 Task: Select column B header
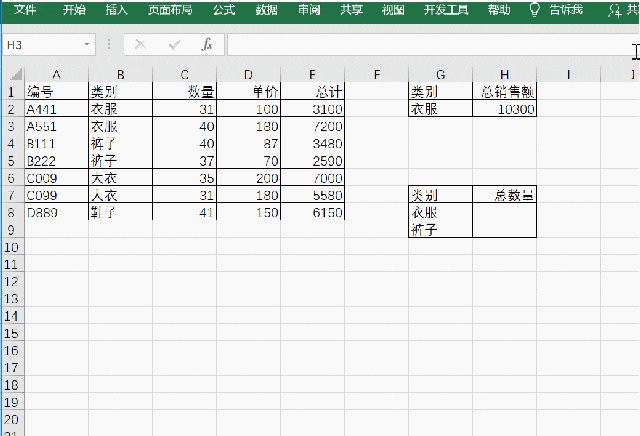[x=120, y=74]
